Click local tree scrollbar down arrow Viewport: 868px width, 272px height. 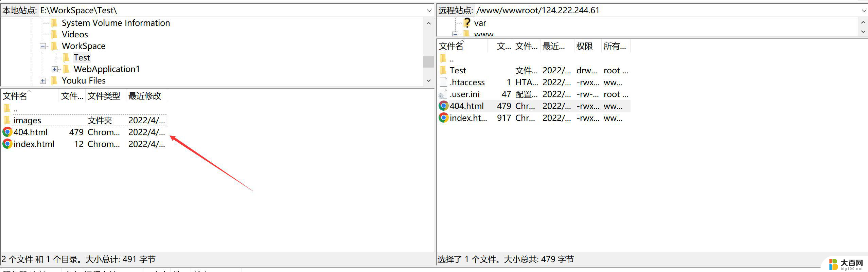pyautogui.click(x=428, y=81)
